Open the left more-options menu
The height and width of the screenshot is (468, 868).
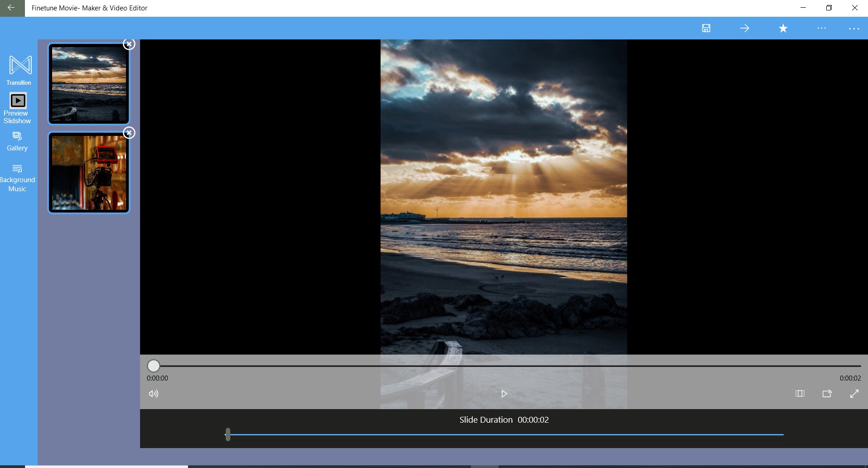coord(822,28)
